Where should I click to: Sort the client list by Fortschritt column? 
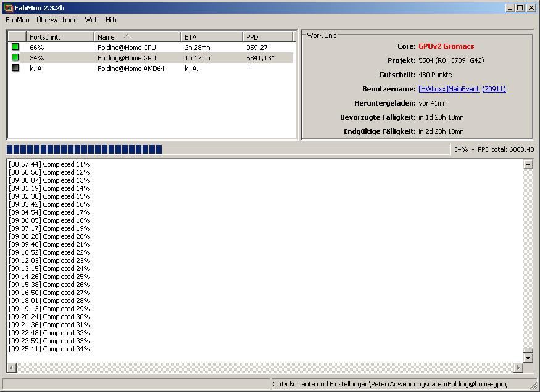pos(60,37)
